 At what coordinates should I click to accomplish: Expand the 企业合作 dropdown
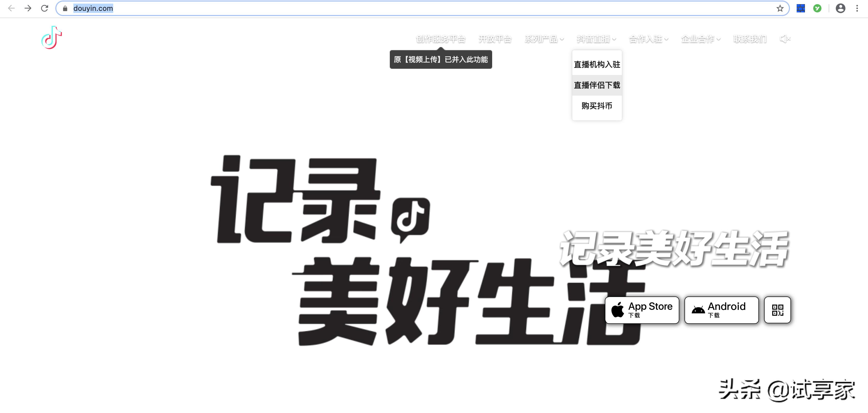(701, 39)
